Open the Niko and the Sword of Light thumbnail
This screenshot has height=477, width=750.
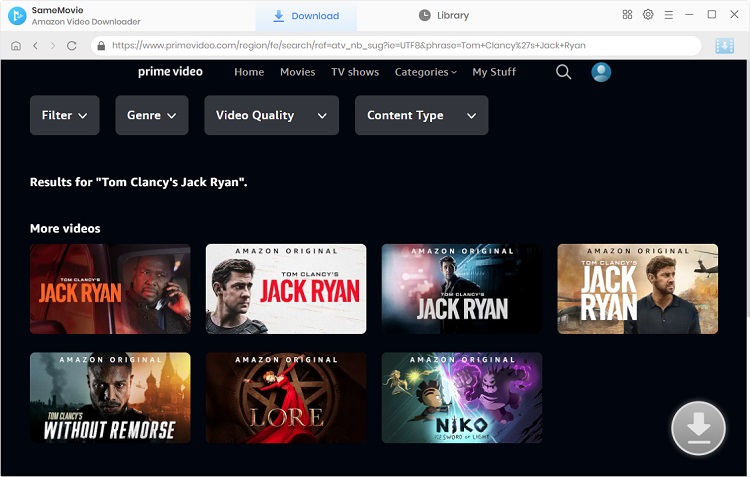coord(462,398)
